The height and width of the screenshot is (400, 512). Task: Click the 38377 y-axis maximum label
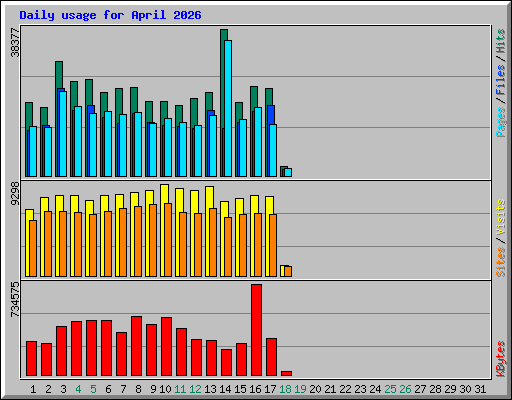point(15,42)
